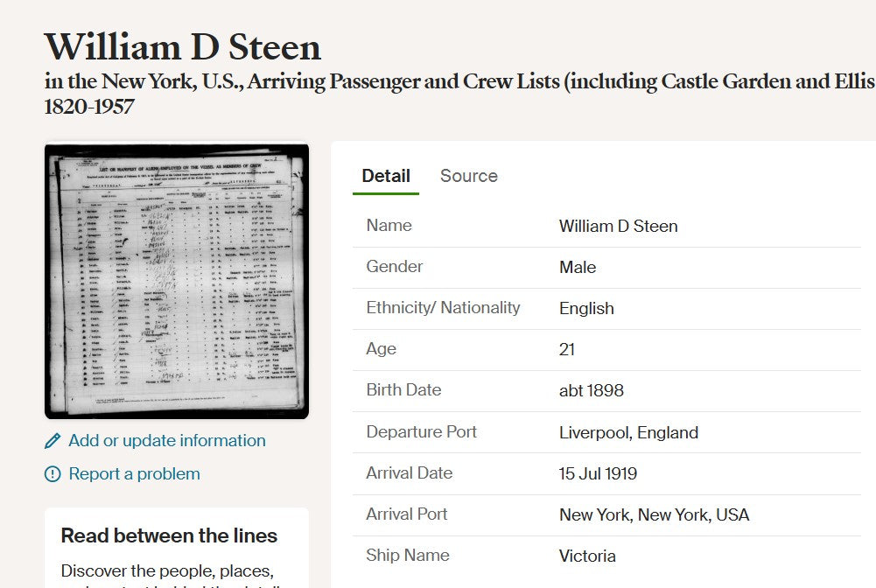Click the Arrival Date value 15 Jul 1919
Screen dimensions: 876x588
598,474
